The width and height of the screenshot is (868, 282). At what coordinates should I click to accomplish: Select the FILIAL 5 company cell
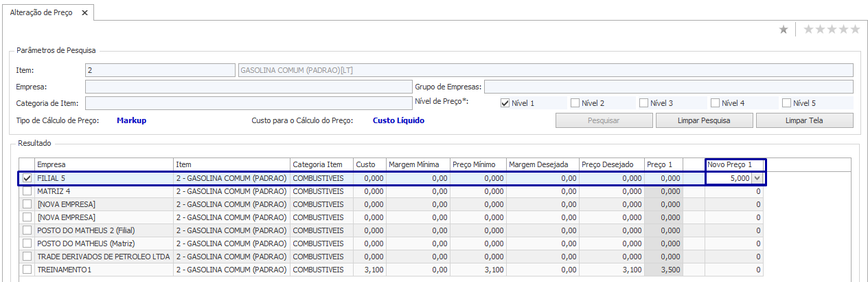click(x=104, y=178)
